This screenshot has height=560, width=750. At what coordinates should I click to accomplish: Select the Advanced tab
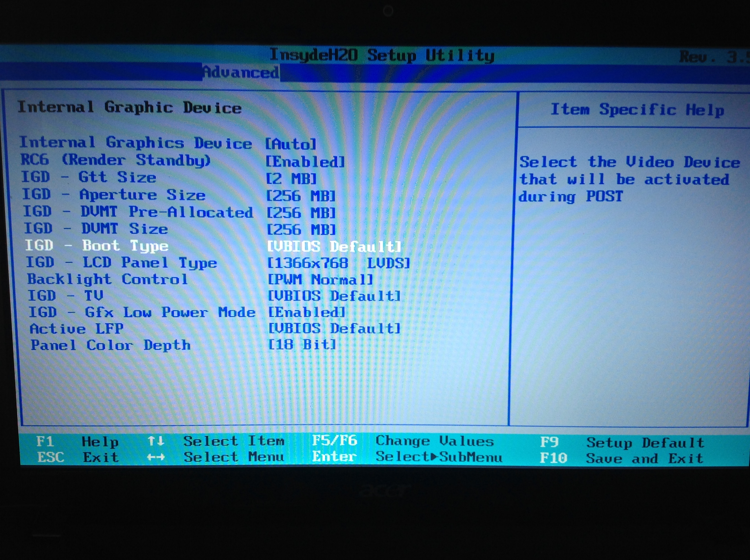pyautogui.click(x=241, y=72)
